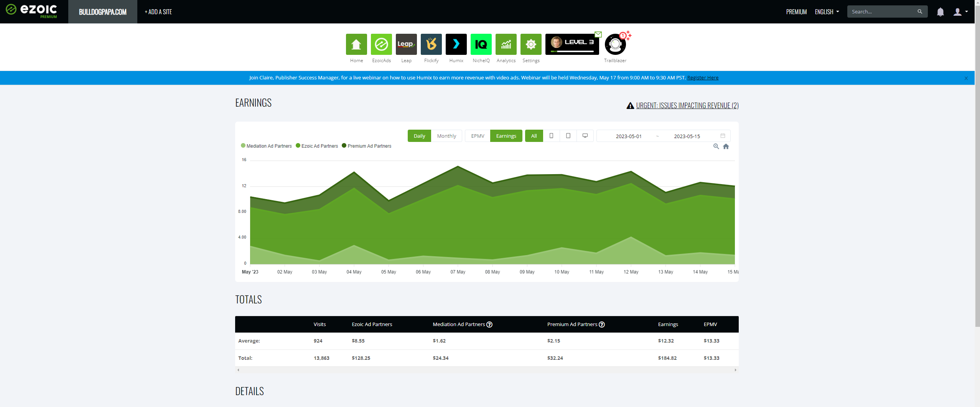Image resolution: width=980 pixels, height=407 pixels.
Task: Dismiss the webinar banner
Action: pyautogui.click(x=966, y=78)
